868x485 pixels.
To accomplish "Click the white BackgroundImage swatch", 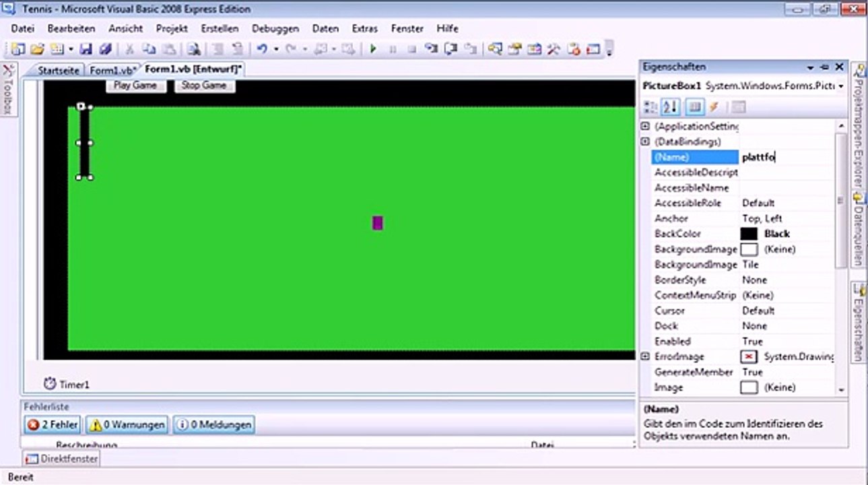I will pyautogui.click(x=749, y=249).
